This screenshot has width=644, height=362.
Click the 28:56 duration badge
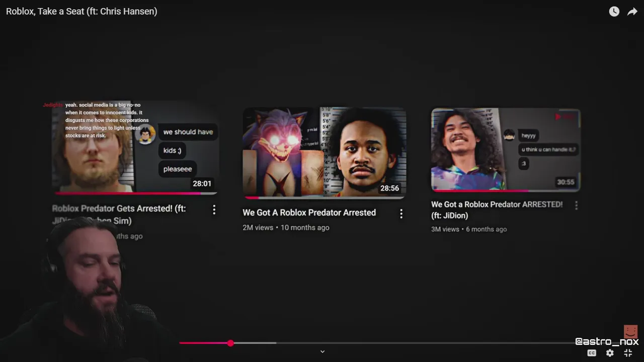[x=390, y=189]
